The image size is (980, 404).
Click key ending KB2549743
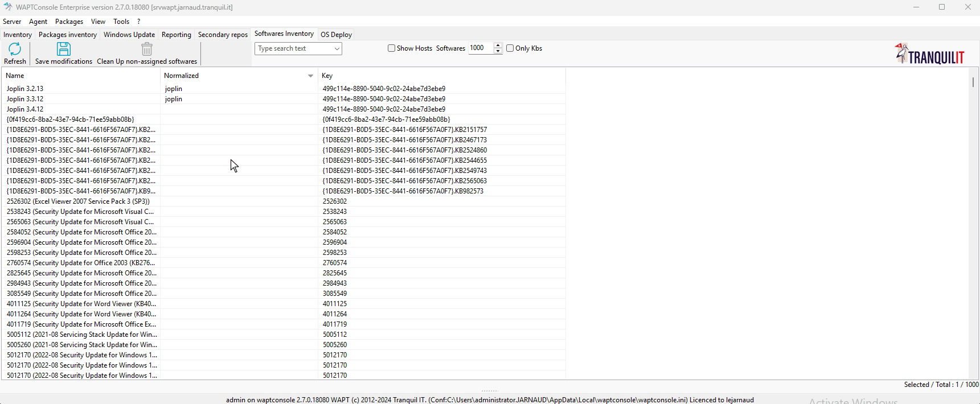click(x=405, y=171)
